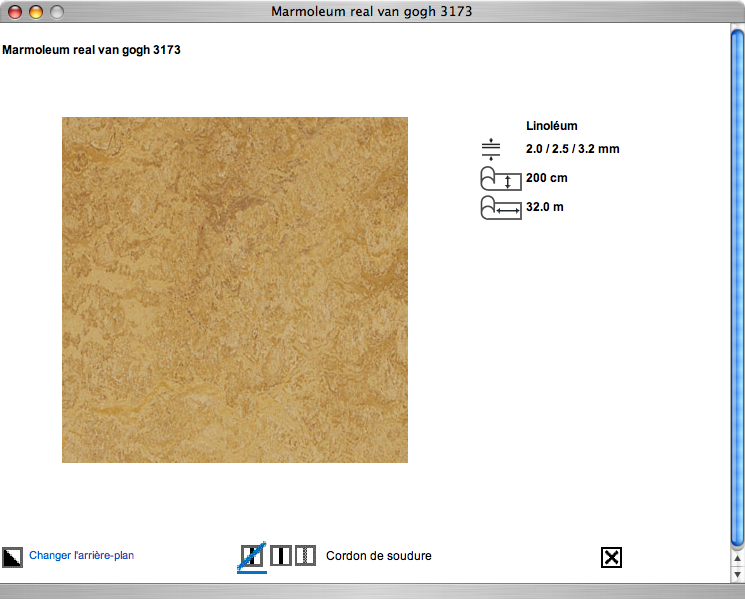Select the solid-line weld rod icon

coord(281,556)
